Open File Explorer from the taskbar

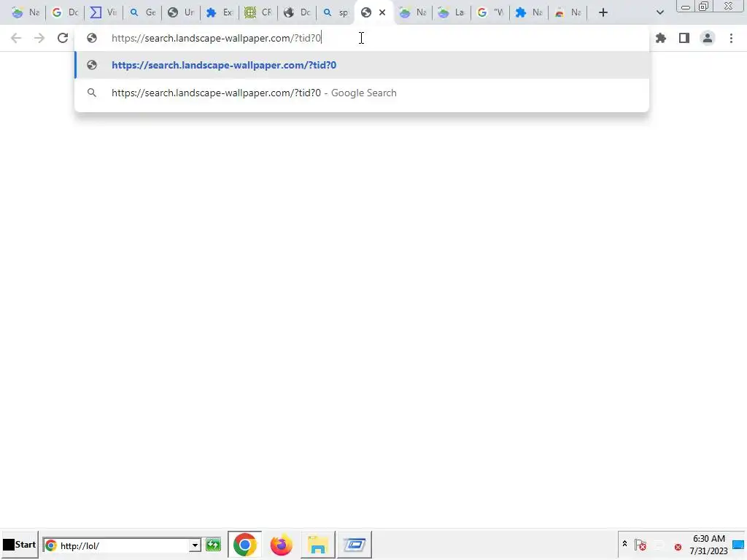pyautogui.click(x=318, y=545)
